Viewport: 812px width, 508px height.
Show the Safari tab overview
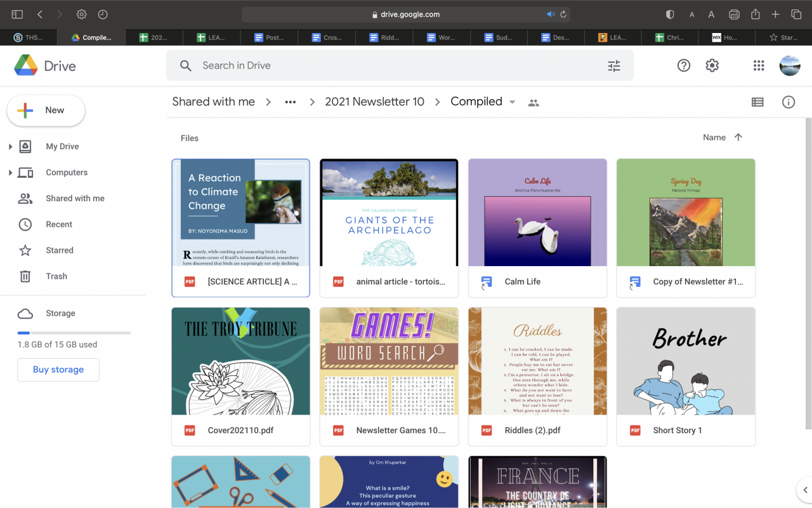[x=796, y=14]
